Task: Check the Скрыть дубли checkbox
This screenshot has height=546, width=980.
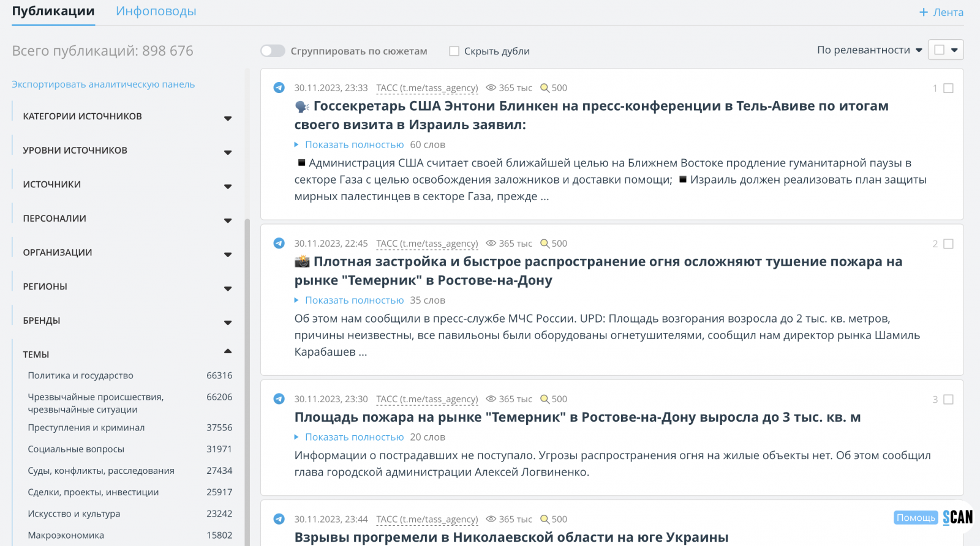Action: [x=454, y=51]
